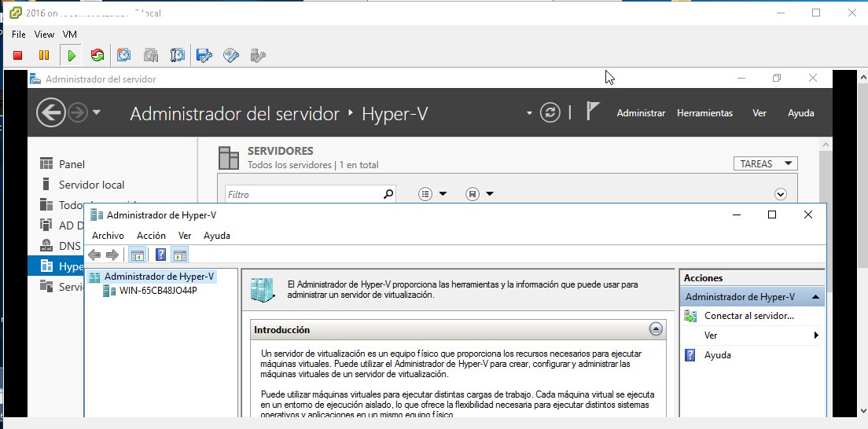
Task: Collapse the Introducción section
Action: [x=656, y=330]
